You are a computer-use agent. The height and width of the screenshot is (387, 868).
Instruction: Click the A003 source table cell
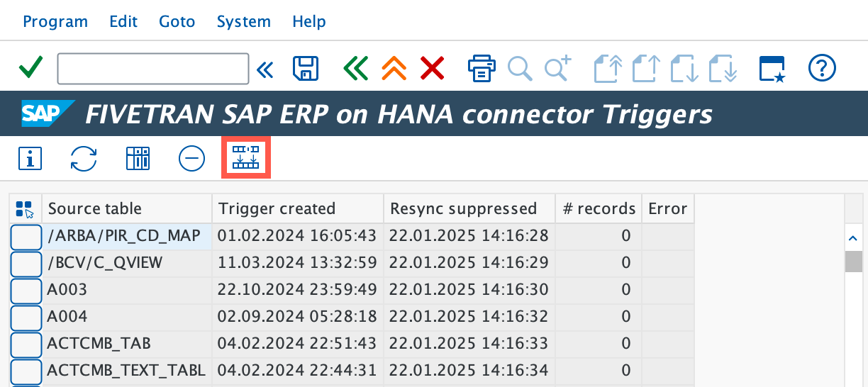[x=128, y=291]
